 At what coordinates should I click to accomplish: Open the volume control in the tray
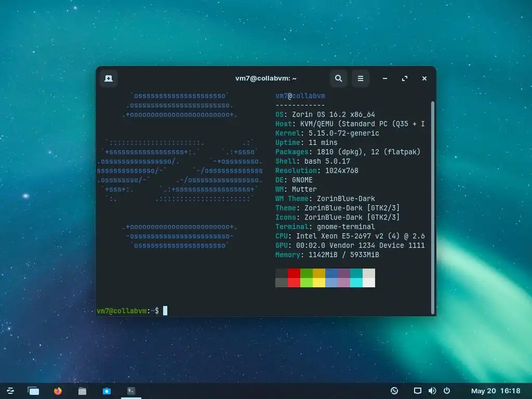point(432,391)
